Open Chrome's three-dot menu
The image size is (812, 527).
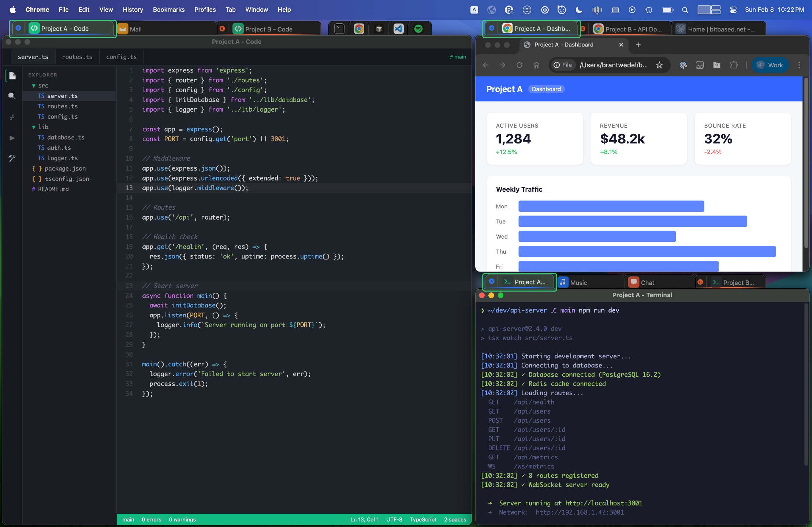pos(800,65)
